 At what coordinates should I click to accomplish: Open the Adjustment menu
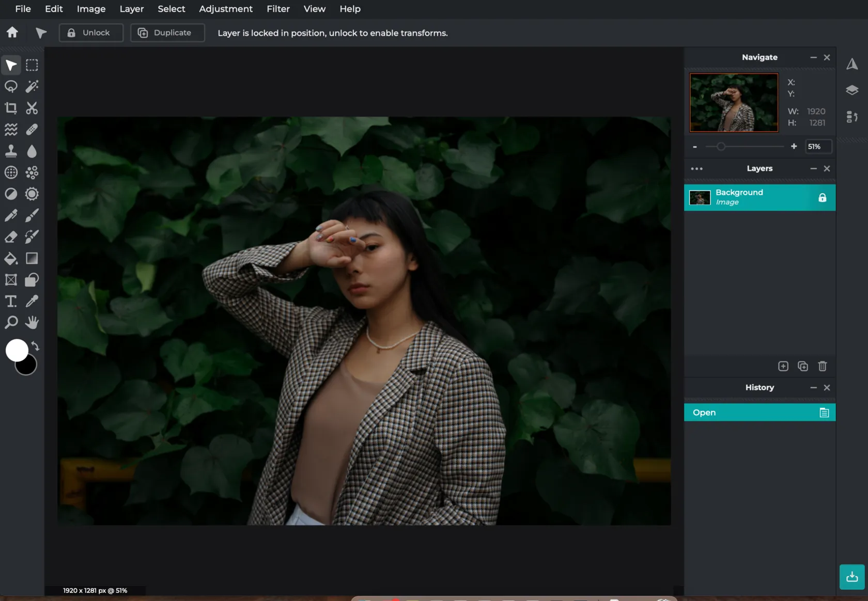pos(226,9)
